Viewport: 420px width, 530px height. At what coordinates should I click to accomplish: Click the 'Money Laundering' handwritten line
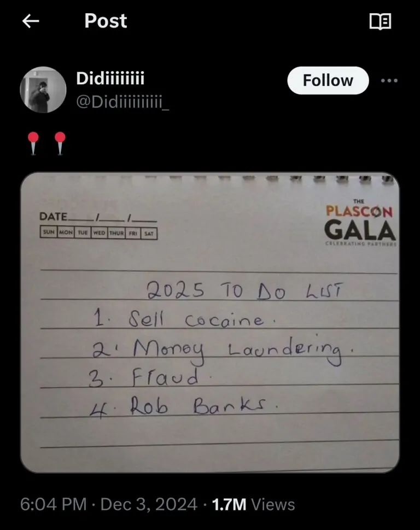(x=223, y=350)
